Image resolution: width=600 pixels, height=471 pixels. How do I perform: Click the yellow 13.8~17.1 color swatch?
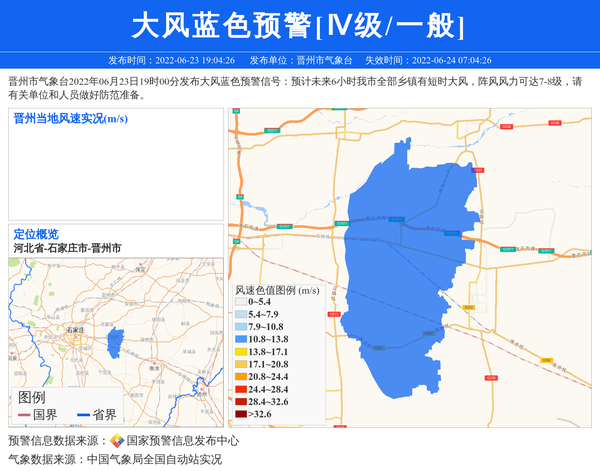241,352
